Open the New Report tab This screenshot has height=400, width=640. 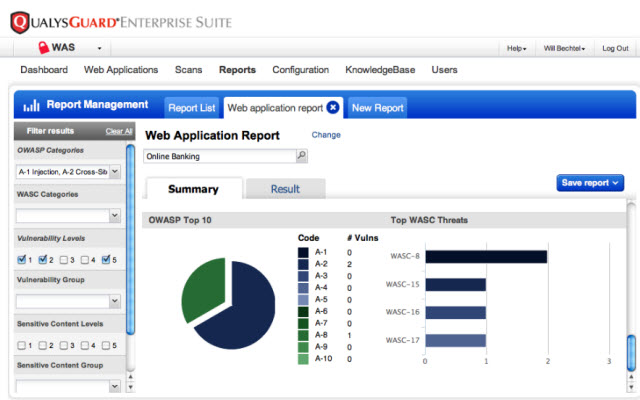pos(378,108)
